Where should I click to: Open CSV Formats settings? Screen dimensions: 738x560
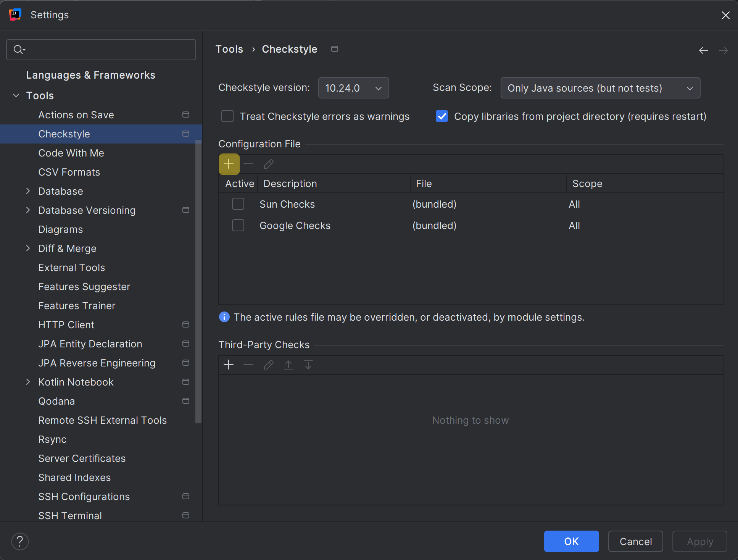click(69, 172)
